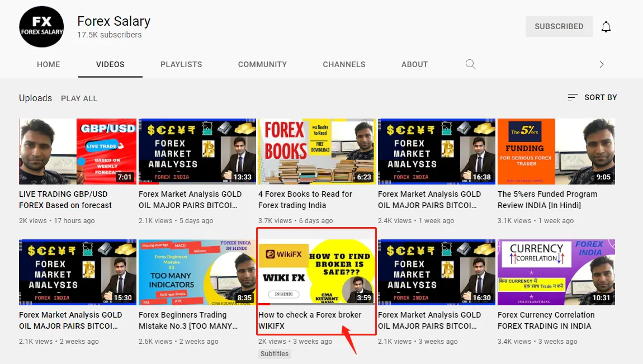Open the SORT BY dropdown
643x364 pixels.
[592, 97]
